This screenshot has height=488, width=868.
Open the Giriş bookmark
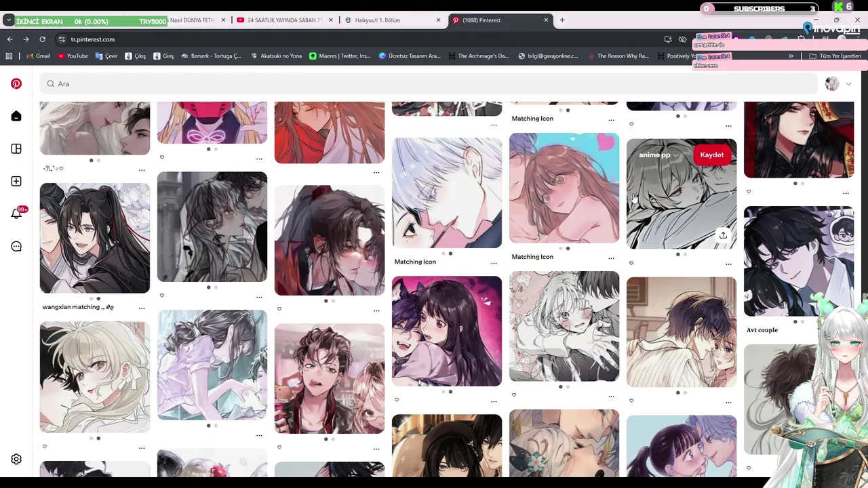point(163,56)
